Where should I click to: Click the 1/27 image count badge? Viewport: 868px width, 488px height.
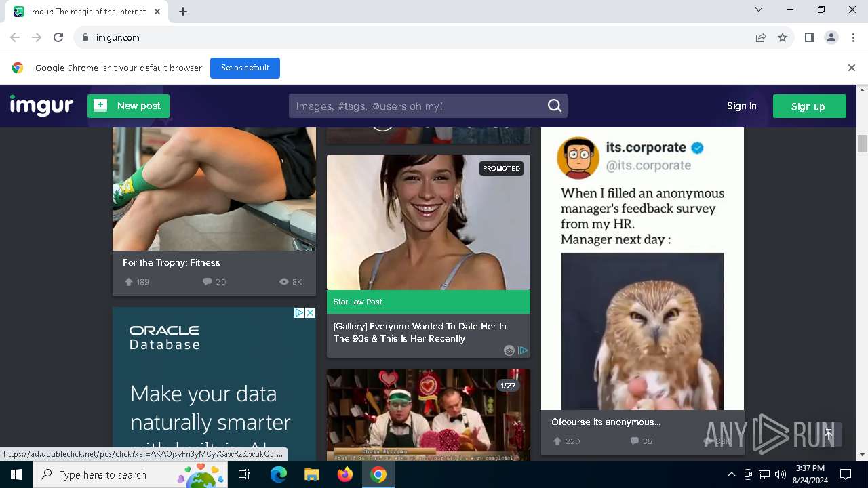[x=508, y=386]
